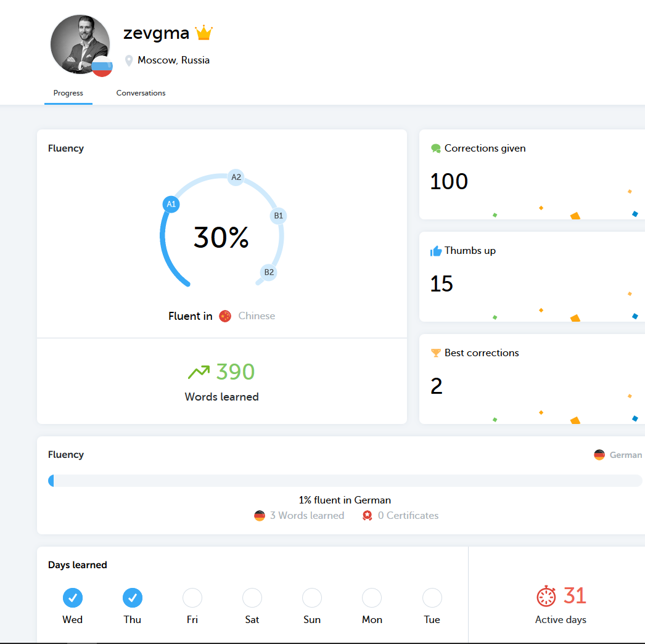Click the German fluency progress bar
The image size is (645, 644).
point(345,481)
